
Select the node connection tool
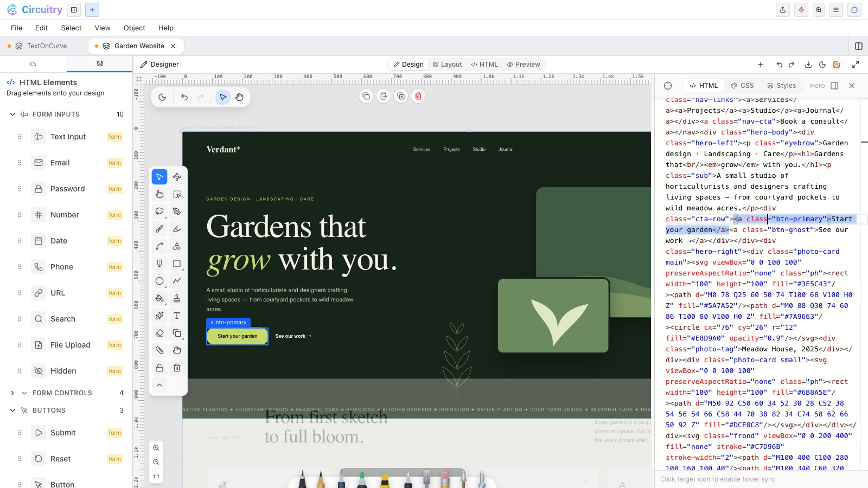(177, 177)
